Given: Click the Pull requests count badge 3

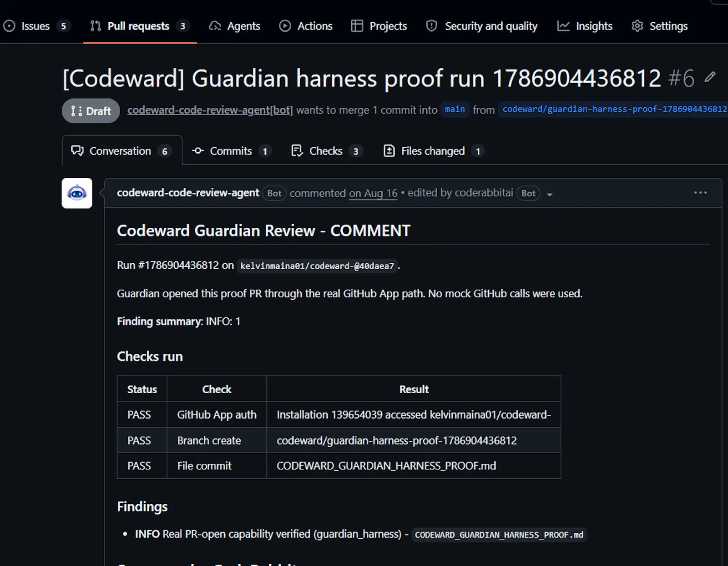Looking at the screenshot, I should [x=183, y=26].
